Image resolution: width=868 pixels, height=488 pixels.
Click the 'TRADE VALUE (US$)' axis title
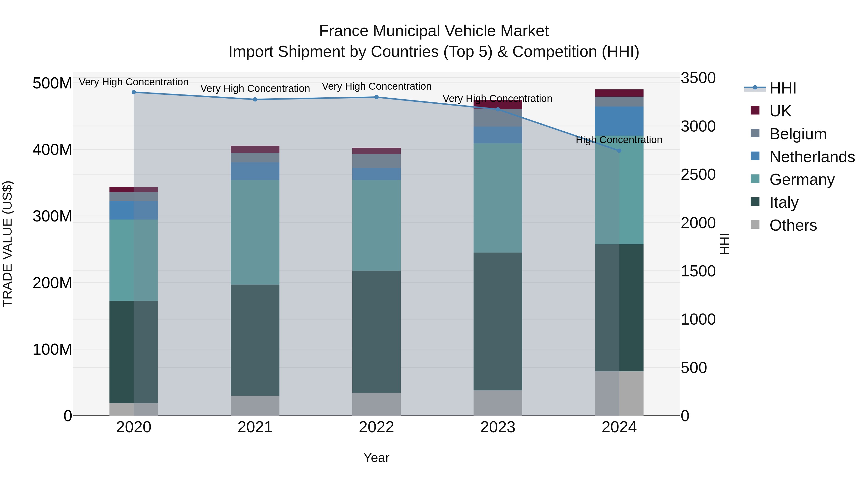7,244
